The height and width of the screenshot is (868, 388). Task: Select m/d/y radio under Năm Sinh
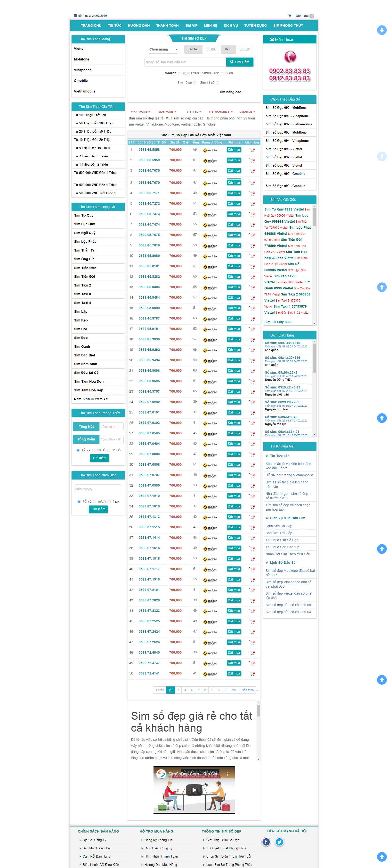(95, 502)
